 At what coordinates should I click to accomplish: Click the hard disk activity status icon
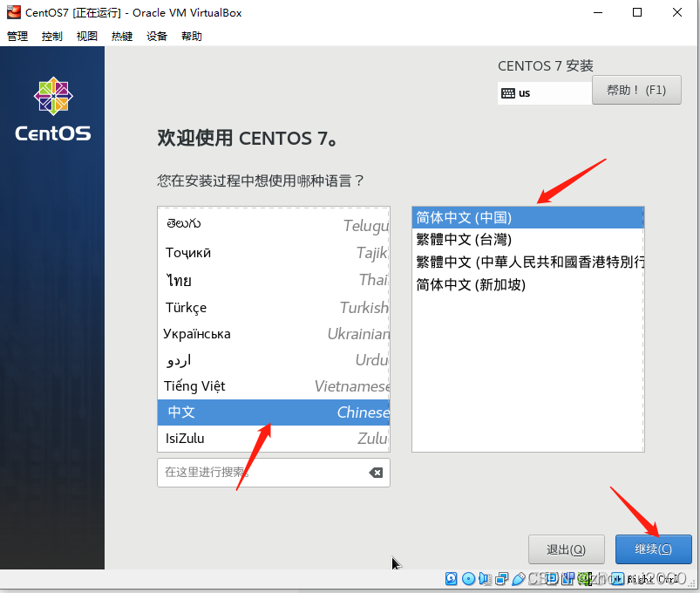click(x=452, y=579)
